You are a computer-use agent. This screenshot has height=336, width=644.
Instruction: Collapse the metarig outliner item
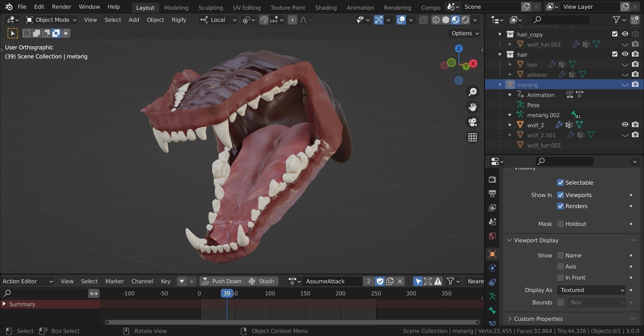(500, 85)
